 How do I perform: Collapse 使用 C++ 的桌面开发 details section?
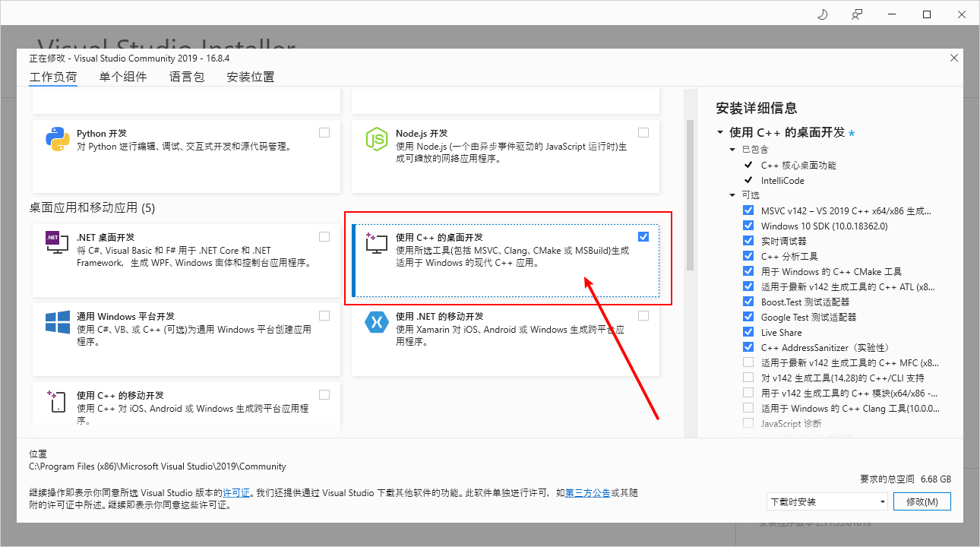pyautogui.click(x=720, y=132)
